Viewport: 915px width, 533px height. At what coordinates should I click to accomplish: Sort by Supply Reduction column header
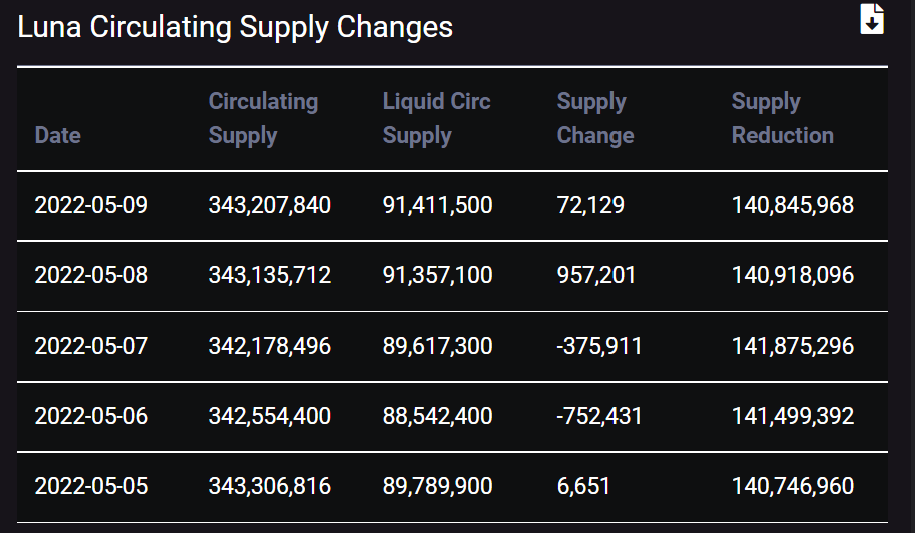point(782,118)
